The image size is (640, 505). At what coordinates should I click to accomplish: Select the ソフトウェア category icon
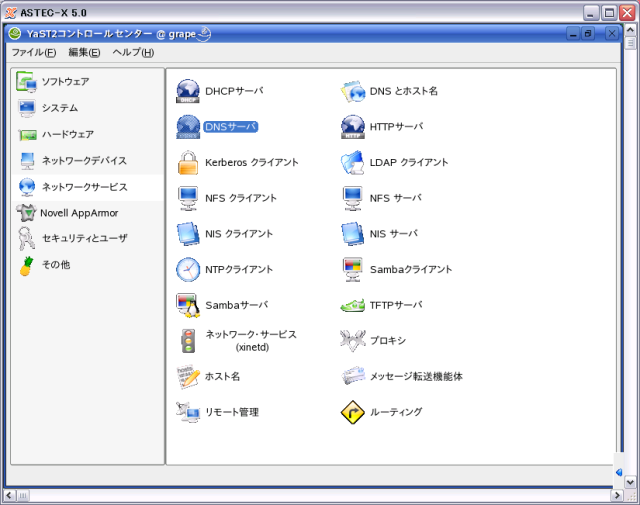pos(27,82)
